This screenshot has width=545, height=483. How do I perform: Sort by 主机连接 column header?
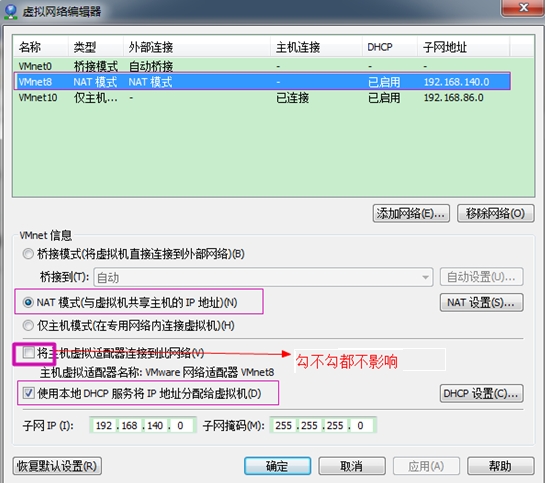316,47
